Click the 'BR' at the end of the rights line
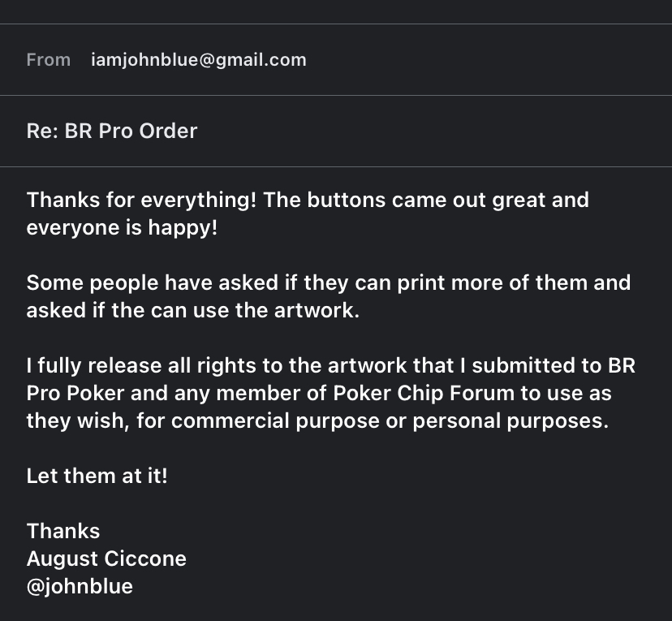This screenshot has height=621, width=672. pyautogui.click(x=622, y=365)
